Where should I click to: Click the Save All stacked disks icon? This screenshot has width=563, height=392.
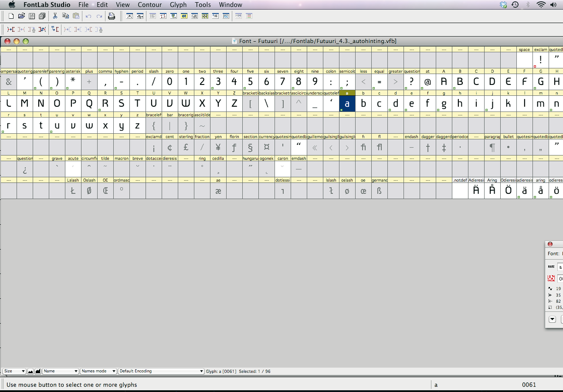(x=42, y=16)
